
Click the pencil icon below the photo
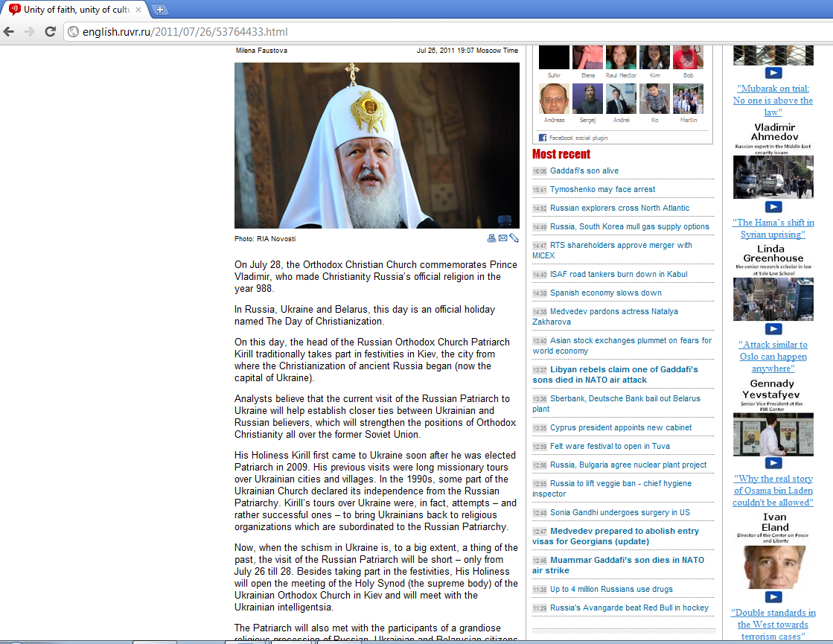[x=514, y=238]
